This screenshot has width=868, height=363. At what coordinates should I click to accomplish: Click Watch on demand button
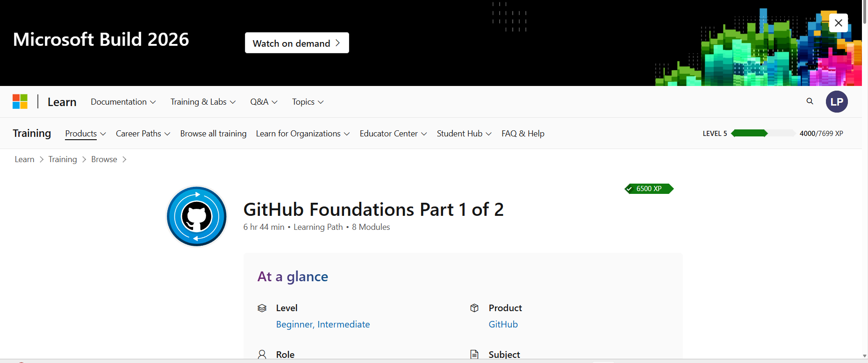coord(297,43)
